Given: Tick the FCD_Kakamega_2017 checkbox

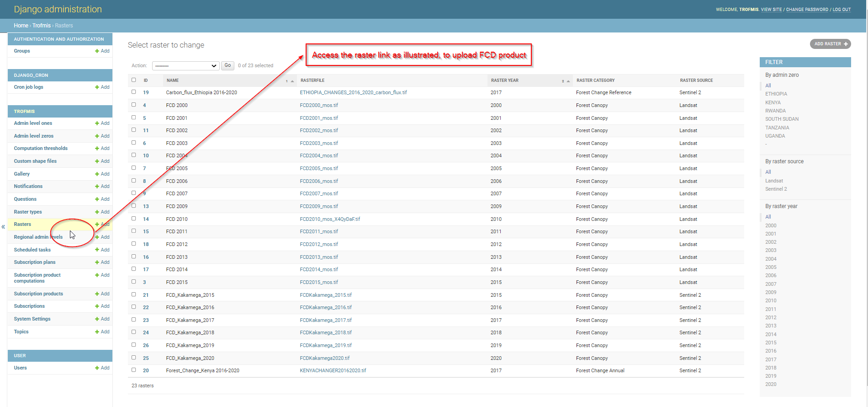Looking at the screenshot, I should [x=134, y=320].
